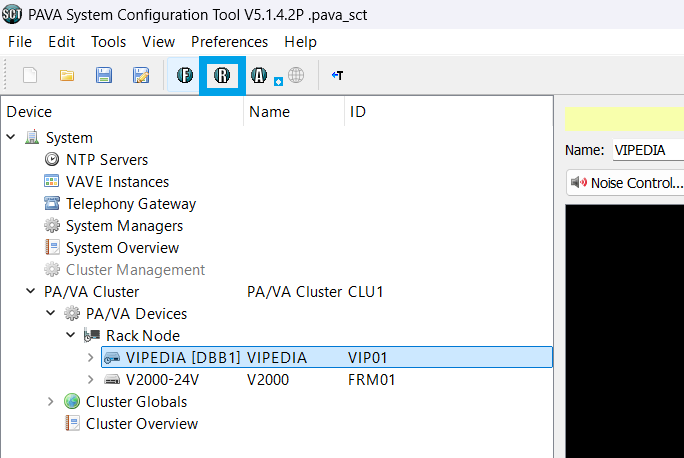The width and height of the screenshot is (684, 458).
Task: Expand the Cluster Globals node
Action: click(51, 401)
